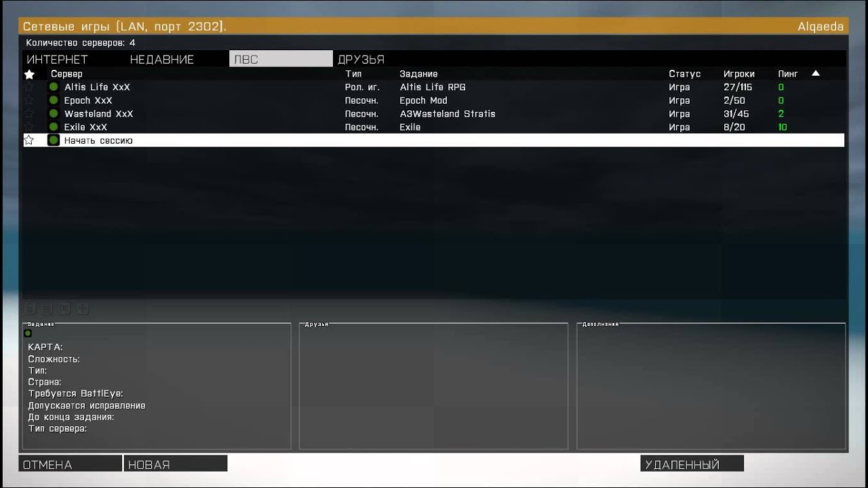This screenshot has width=868, height=488.
Task: Click favorites star column header
Action: tap(29, 74)
